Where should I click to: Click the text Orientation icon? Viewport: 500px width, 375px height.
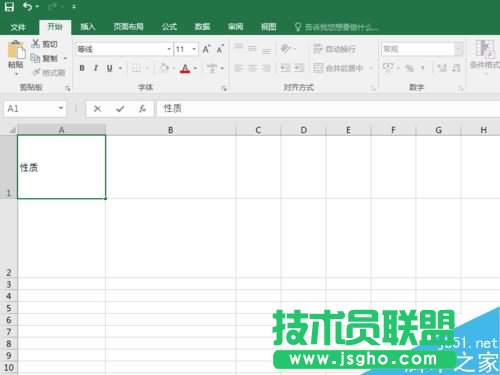tap(286, 49)
